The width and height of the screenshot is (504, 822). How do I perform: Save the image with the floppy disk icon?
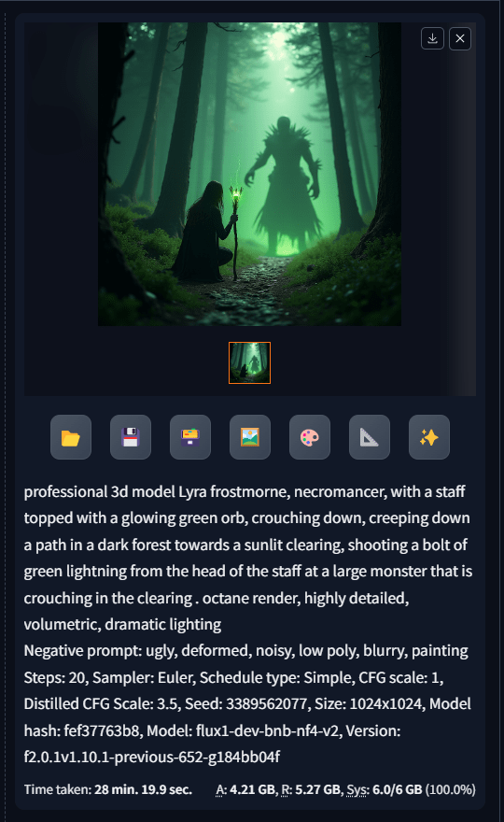click(131, 437)
